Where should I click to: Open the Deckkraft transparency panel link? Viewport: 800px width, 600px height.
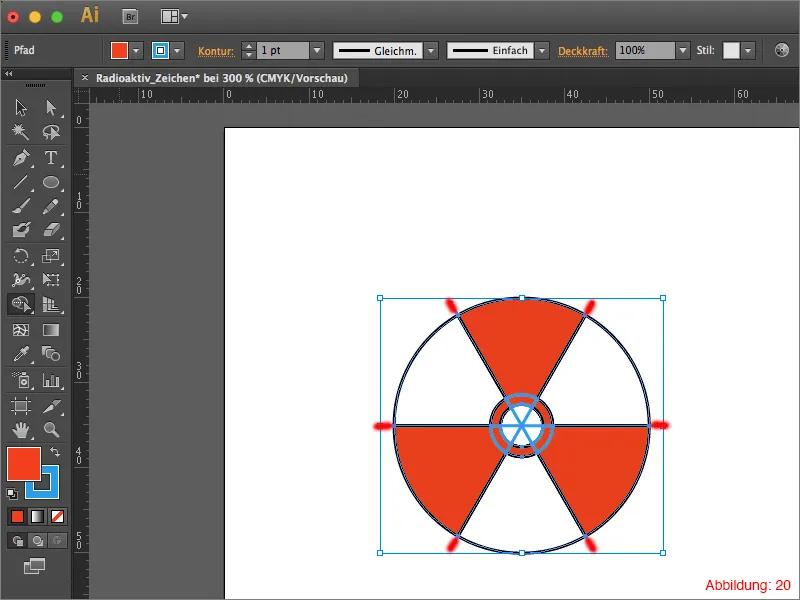tap(583, 51)
